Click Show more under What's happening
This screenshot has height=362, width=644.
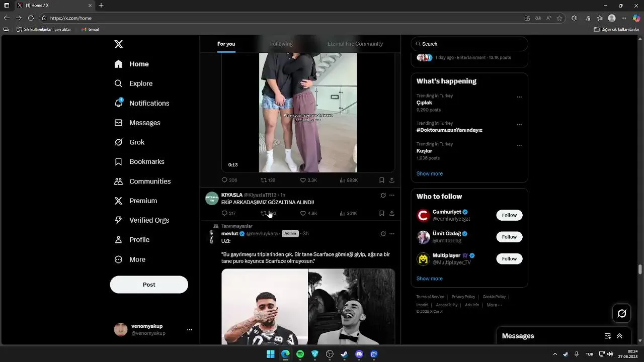(430, 173)
